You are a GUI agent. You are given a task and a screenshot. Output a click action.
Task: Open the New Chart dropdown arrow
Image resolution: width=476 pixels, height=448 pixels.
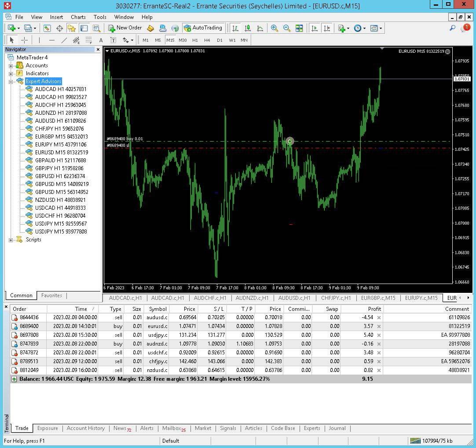[x=19, y=28]
